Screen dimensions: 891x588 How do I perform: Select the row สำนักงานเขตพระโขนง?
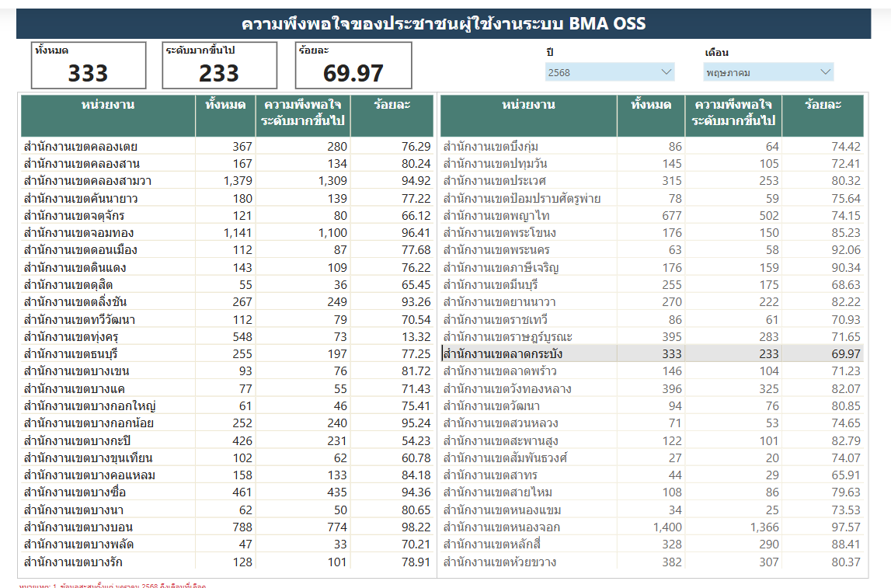pyautogui.click(x=653, y=233)
